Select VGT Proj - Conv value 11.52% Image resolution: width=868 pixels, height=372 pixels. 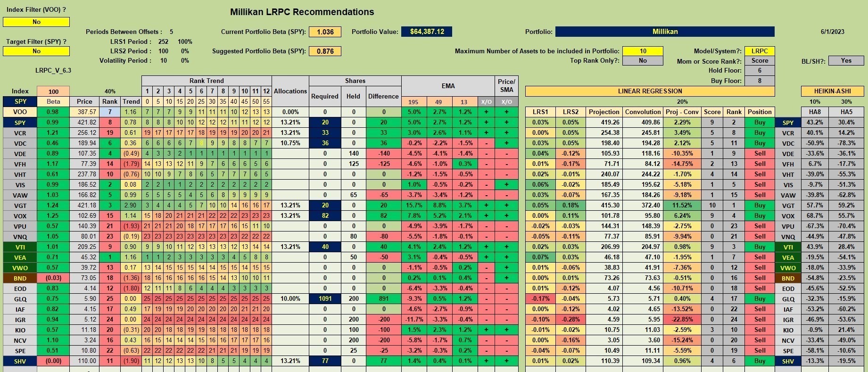point(682,205)
